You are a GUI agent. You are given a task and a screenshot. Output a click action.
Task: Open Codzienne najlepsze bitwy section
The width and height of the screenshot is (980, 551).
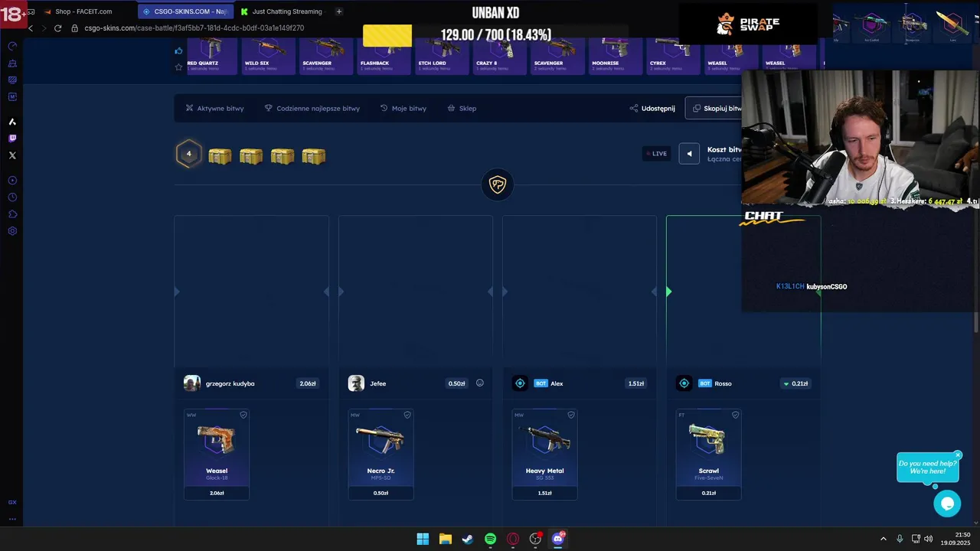pos(312,109)
